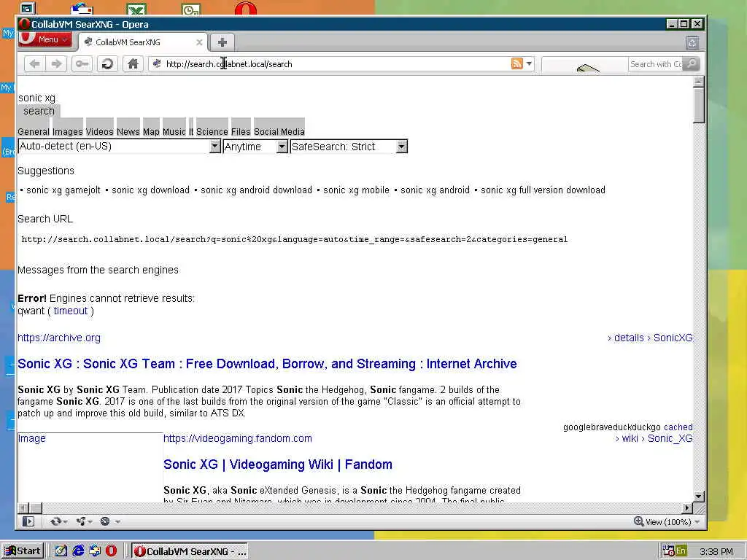Click the tray icon left of En

coord(668,551)
